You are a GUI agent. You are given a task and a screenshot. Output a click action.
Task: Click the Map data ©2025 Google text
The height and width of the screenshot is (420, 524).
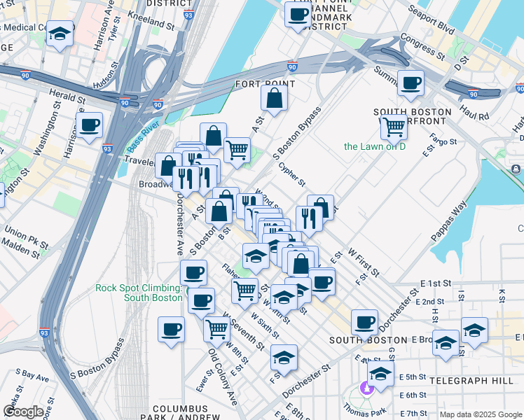(x=480, y=414)
